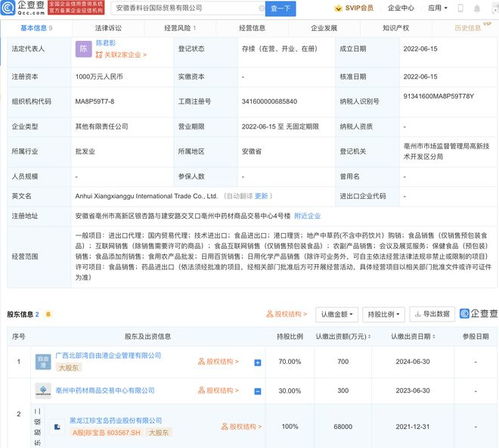Click 1000万元人民币 registered capital value
The image size is (499, 448).
[99, 77]
